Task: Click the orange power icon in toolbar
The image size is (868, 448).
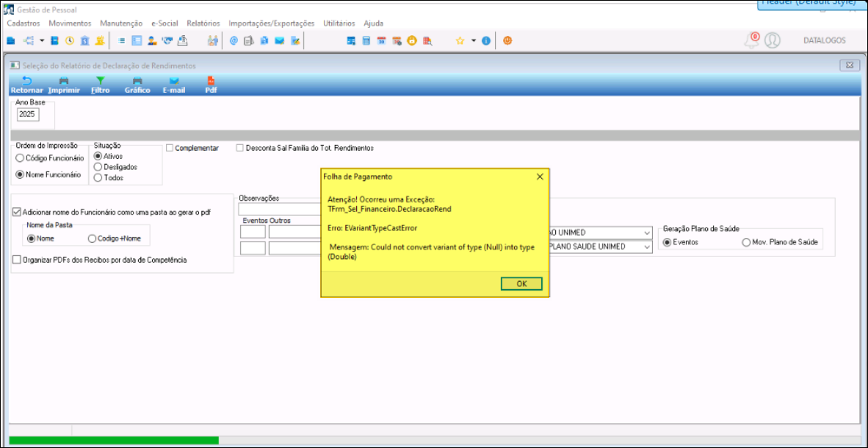Action: [507, 41]
